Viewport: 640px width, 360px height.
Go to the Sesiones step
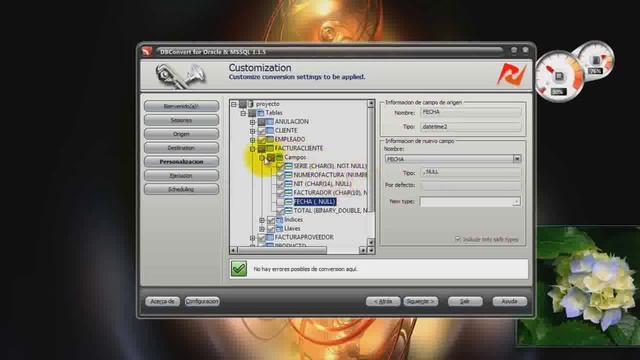(x=181, y=120)
